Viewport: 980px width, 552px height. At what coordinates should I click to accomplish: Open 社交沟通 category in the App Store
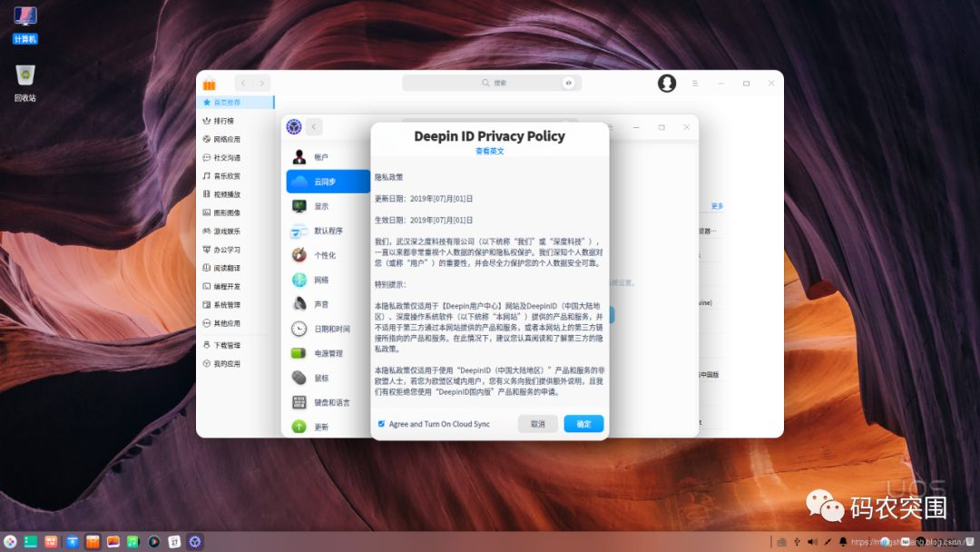[236, 158]
